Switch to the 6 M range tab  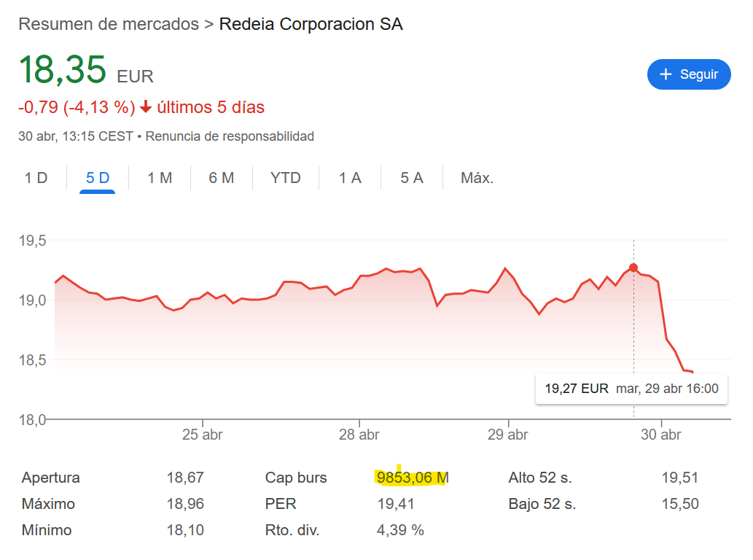tap(221, 178)
